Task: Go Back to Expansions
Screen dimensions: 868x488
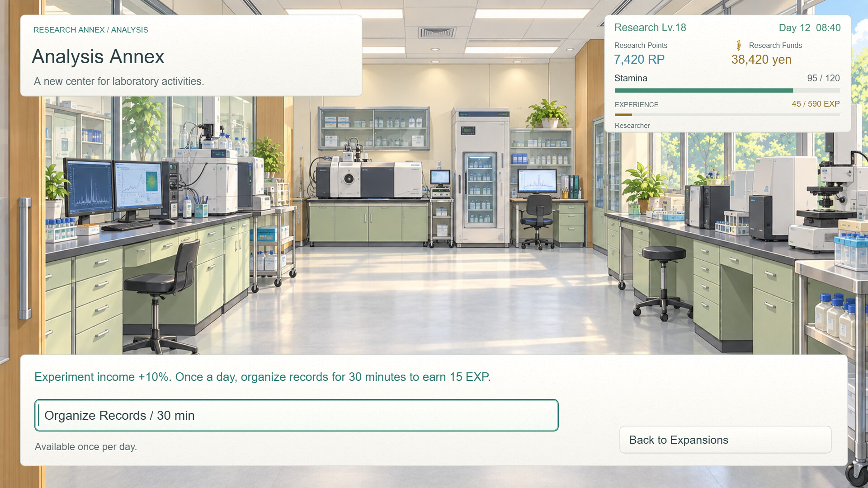Action: pyautogui.click(x=725, y=440)
